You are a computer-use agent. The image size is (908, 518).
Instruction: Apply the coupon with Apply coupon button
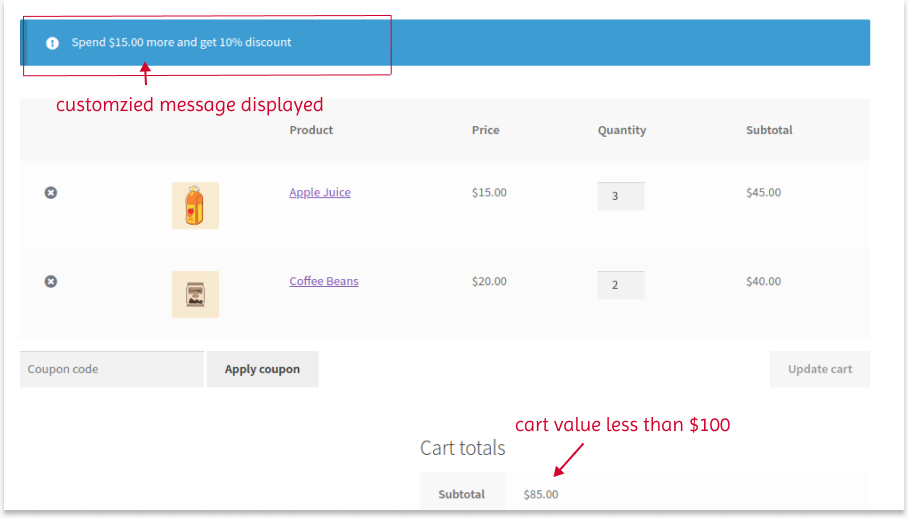click(262, 369)
